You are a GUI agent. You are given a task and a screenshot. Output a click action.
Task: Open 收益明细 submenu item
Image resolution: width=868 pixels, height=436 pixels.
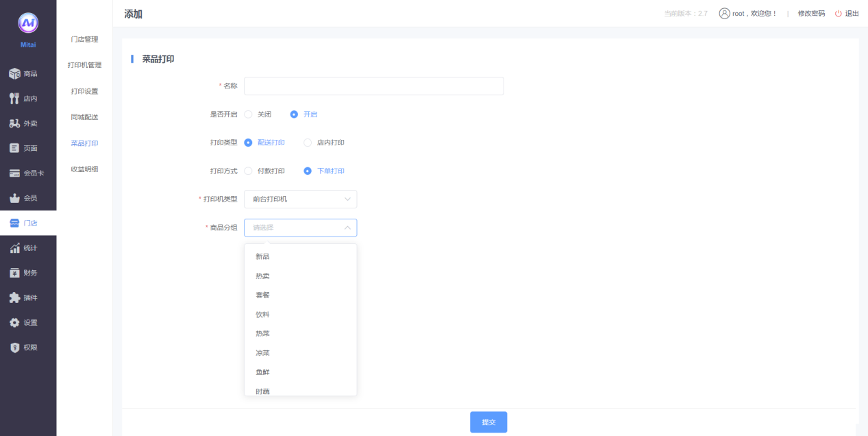[84, 169]
